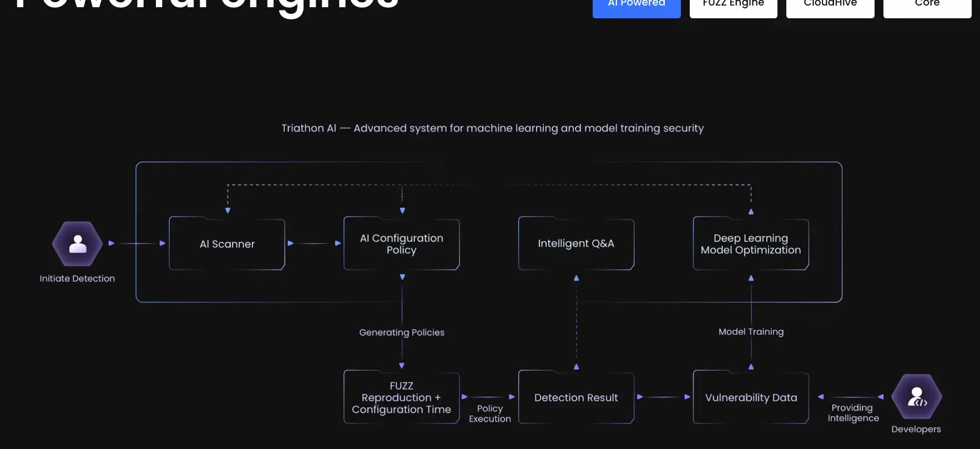
Task: Click the Policy Execution label
Action: pos(489,414)
